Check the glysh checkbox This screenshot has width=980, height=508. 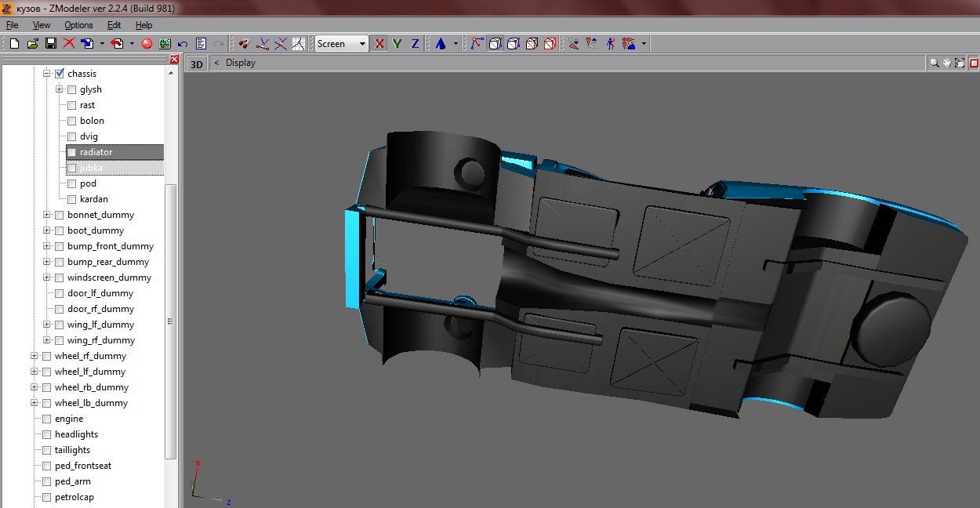[72, 89]
